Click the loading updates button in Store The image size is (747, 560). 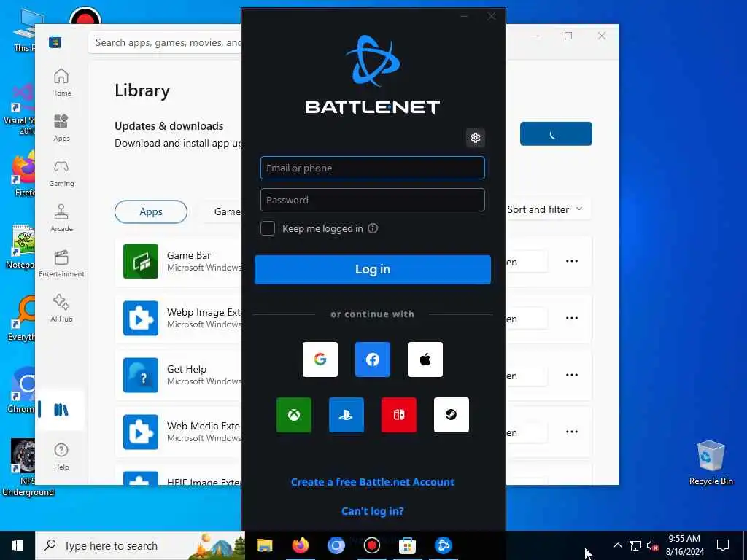(556, 134)
